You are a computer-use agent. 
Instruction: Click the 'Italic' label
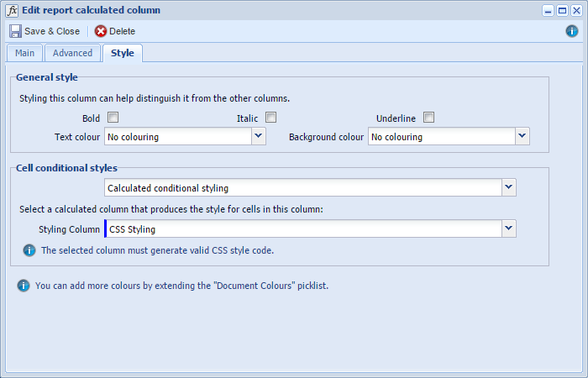point(248,118)
